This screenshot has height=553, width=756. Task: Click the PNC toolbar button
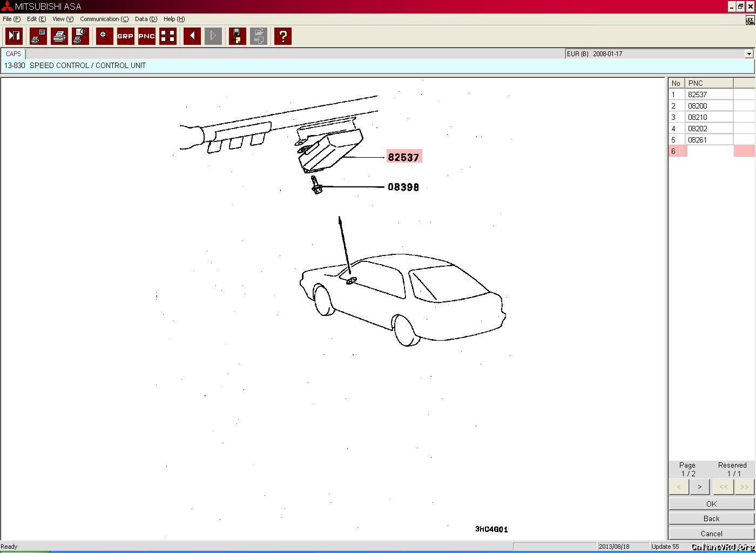click(x=146, y=36)
